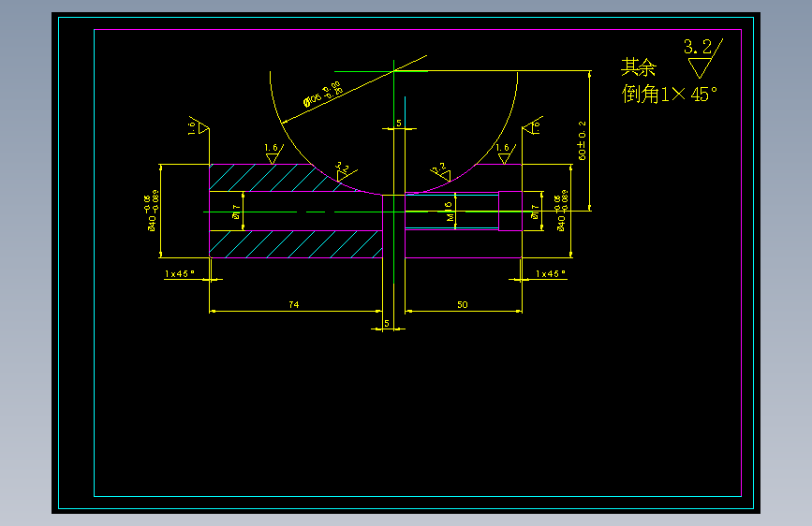This screenshot has height=526, width=812.
Task: Click the right Ø40 diameter dimension
Action: click(561, 211)
